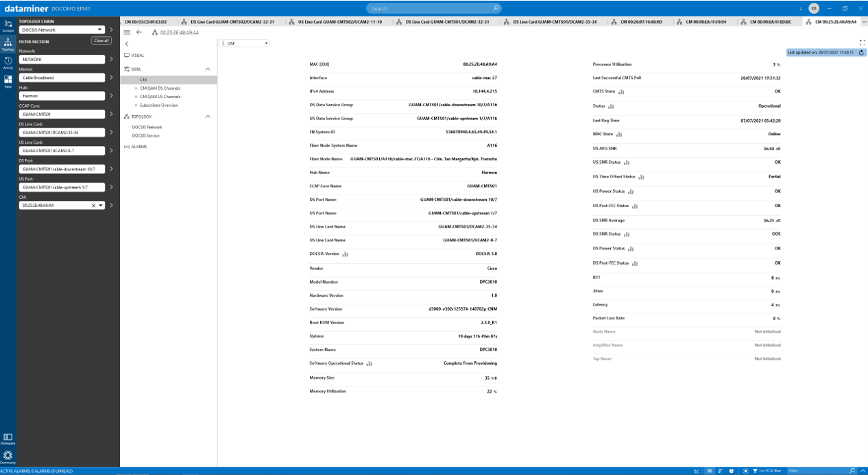The image size is (868, 475).
Task: Open the Workspace sidebar icon
Action: 8,439
